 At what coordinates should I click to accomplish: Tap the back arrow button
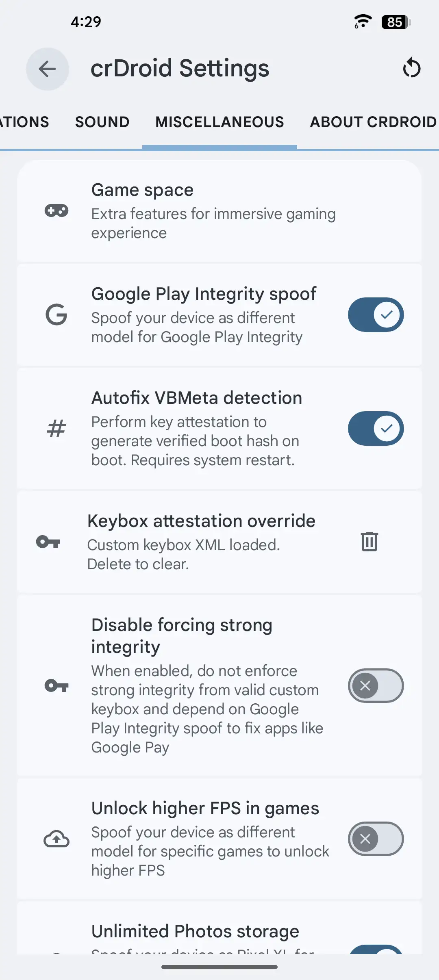coord(48,69)
